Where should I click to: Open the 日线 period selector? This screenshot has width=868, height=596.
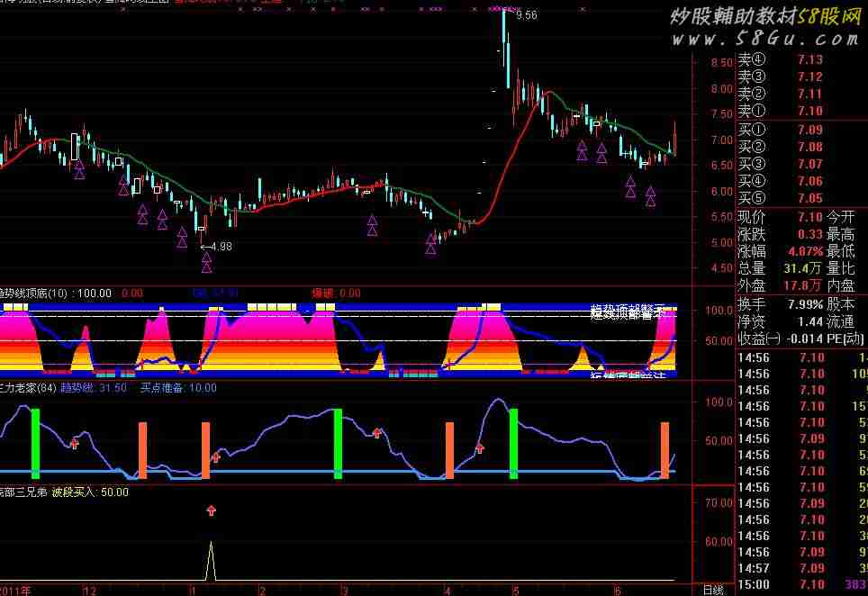(x=711, y=589)
